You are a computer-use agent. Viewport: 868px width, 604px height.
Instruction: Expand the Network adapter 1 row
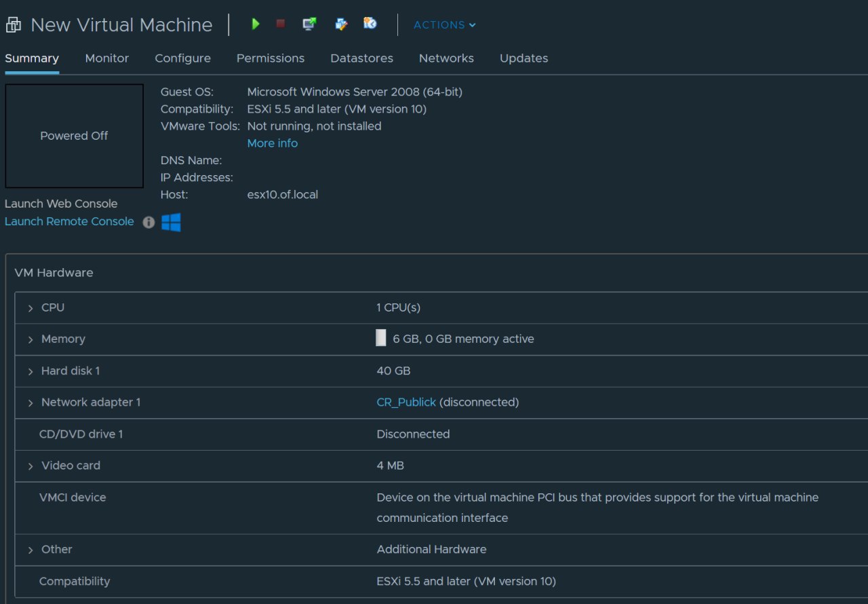pos(31,403)
